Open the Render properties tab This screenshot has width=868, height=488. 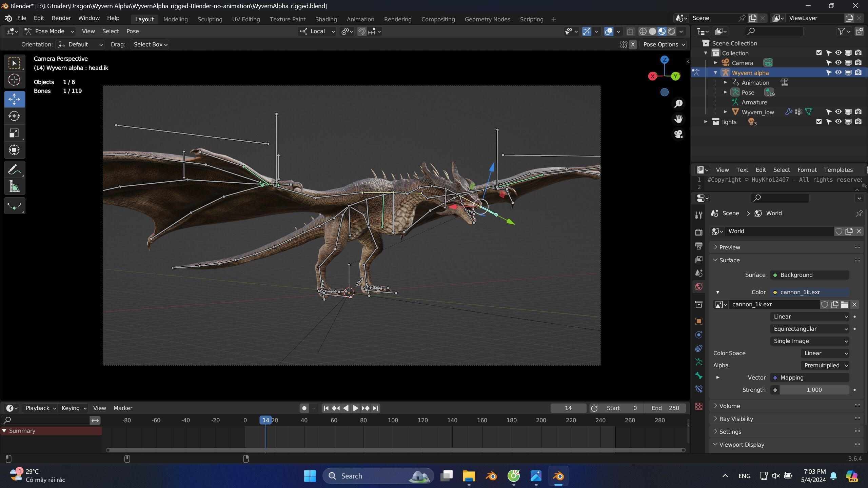[698, 232]
